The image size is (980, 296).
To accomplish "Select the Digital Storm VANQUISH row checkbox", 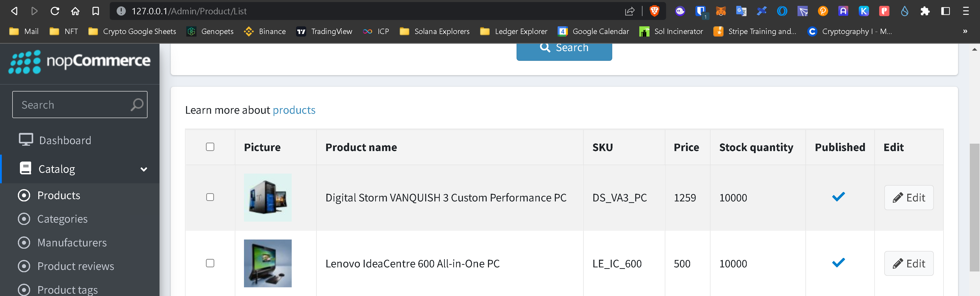I will 210,197.
